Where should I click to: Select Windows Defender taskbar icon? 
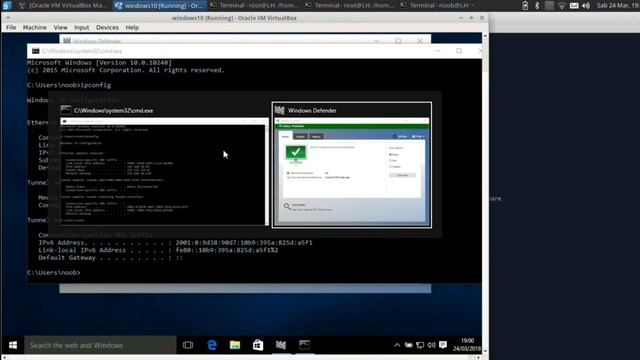click(x=281, y=345)
